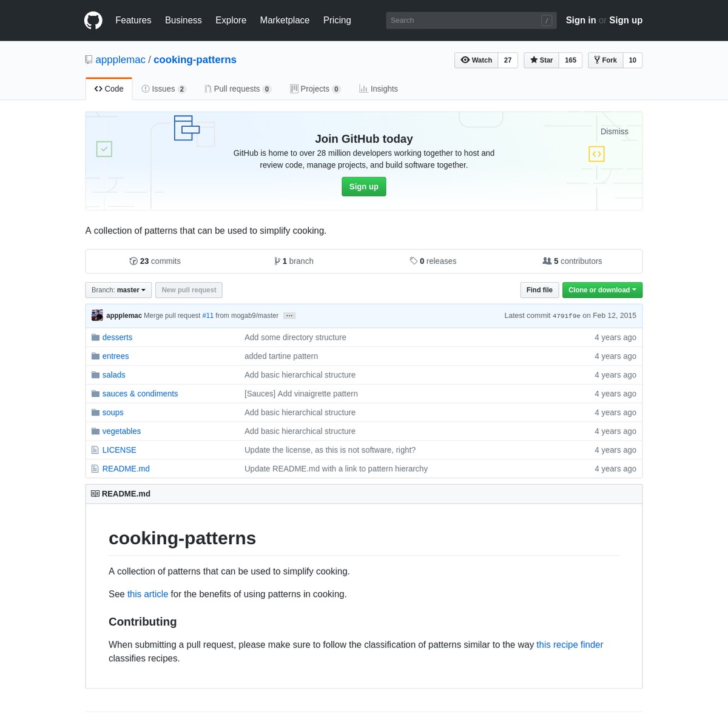Open the entrees folder
Screen dimensions: 728x728
115,356
